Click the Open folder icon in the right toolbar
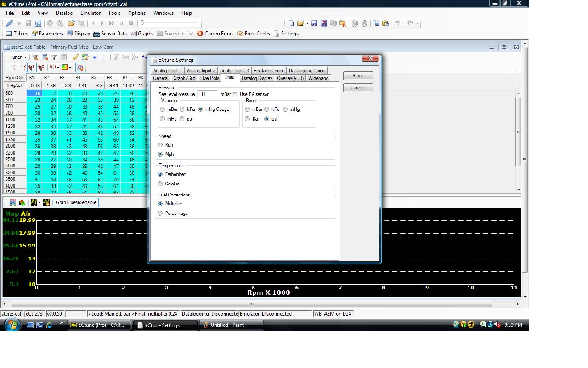 click(x=300, y=23)
